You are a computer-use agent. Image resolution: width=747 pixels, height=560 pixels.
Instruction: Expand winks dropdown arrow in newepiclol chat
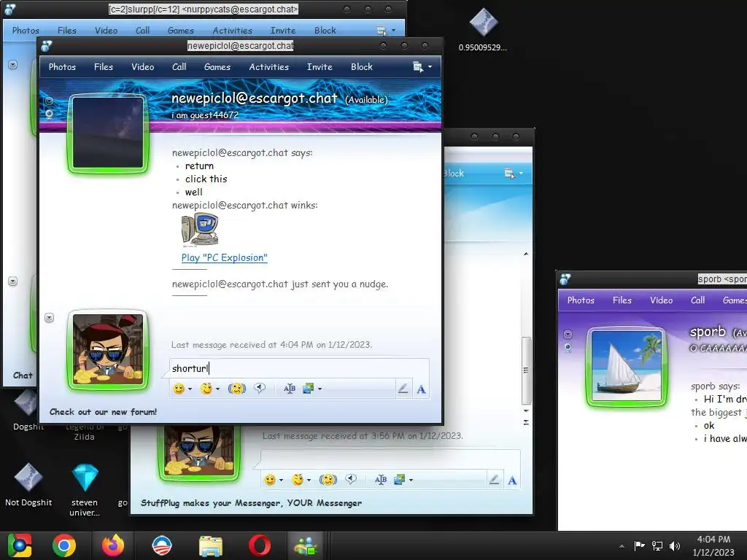[x=217, y=389]
